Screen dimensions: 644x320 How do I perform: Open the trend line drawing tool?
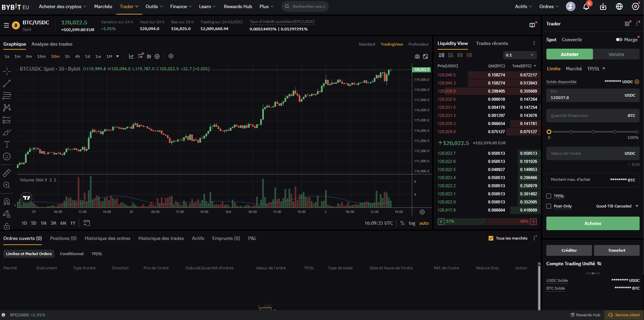click(7, 83)
